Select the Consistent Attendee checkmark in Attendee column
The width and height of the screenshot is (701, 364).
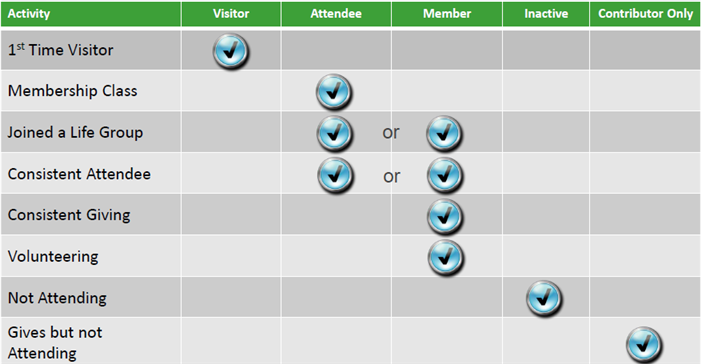(x=335, y=175)
